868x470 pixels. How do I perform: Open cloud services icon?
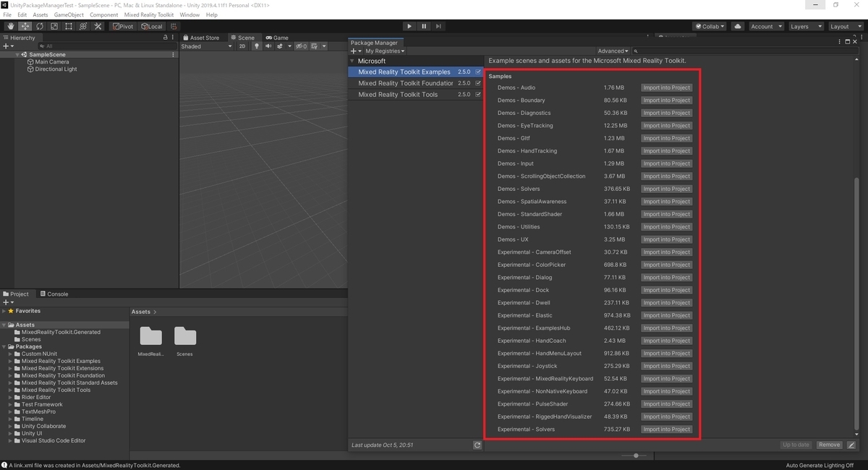point(738,26)
